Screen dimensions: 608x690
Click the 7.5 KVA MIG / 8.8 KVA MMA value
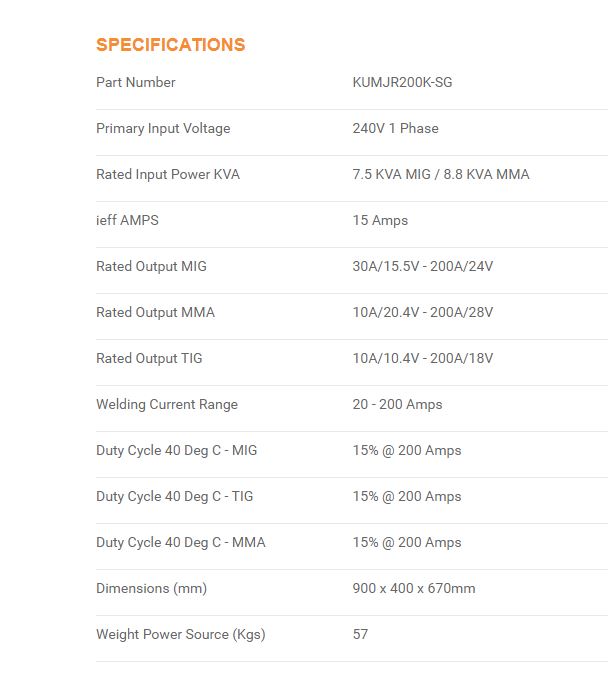441,174
